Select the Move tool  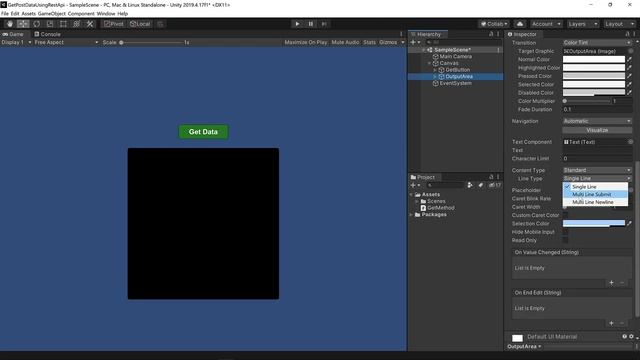pos(23,24)
